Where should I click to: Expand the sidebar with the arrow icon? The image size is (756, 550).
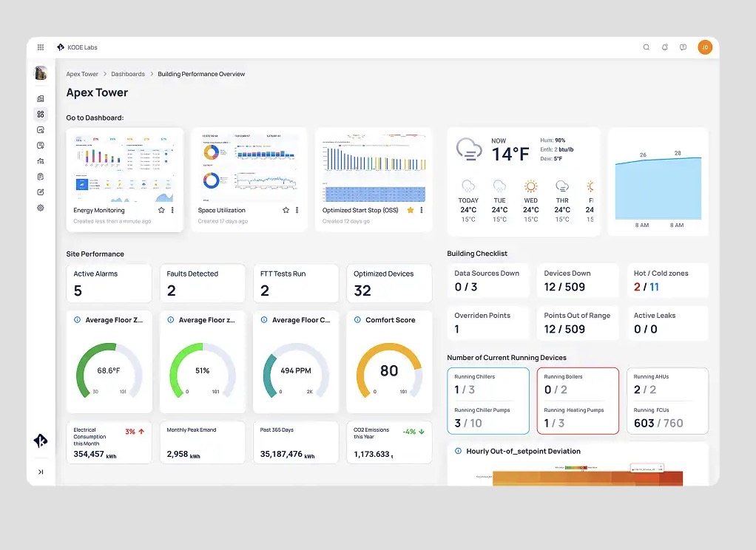pyautogui.click(x=41, y=472)
